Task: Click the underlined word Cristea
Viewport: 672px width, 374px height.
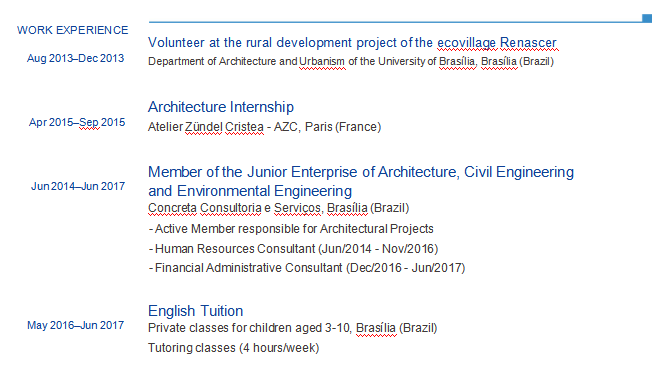Action: (244, 127)
